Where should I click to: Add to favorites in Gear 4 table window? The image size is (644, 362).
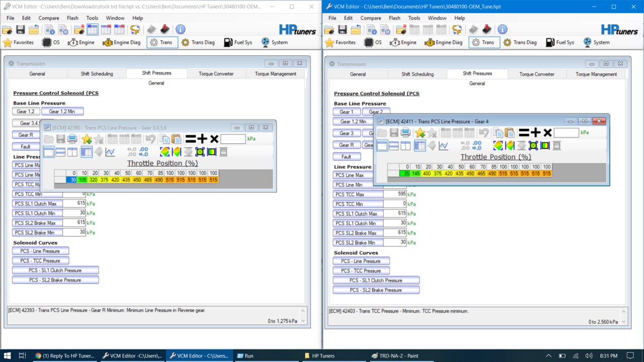pyautogui.click(x=420, y=133)
